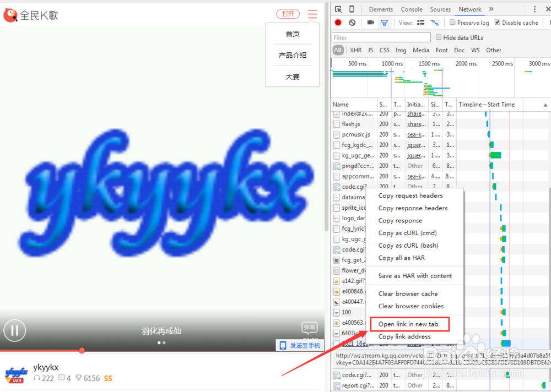Toggle the device toolbar phone icon
Screen dimensions: 551x392
[x=352, y=9]
